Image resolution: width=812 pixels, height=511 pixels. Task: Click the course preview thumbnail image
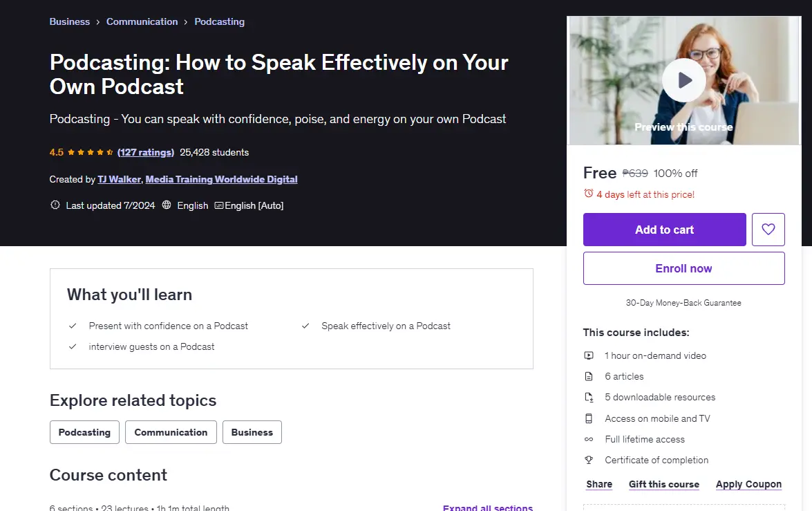pos(683,80)
